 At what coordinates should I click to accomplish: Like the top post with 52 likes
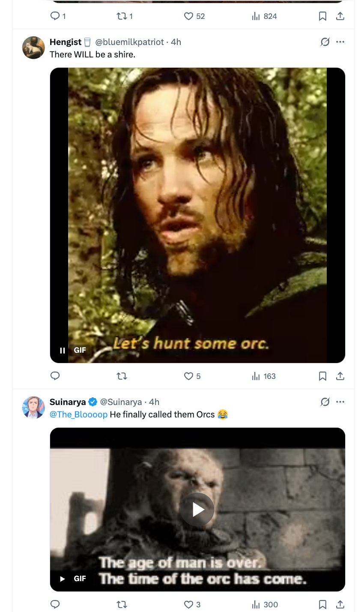pos(189,16)
